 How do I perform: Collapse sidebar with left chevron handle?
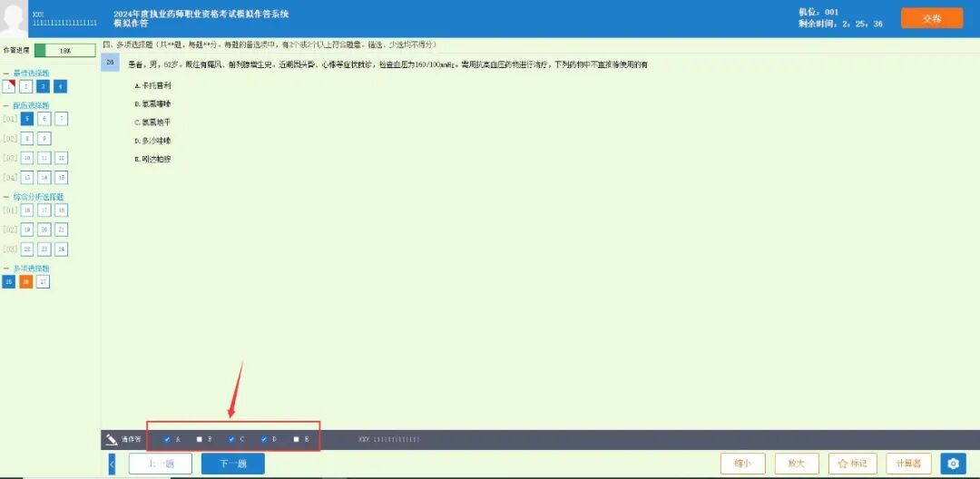point(112,464)
